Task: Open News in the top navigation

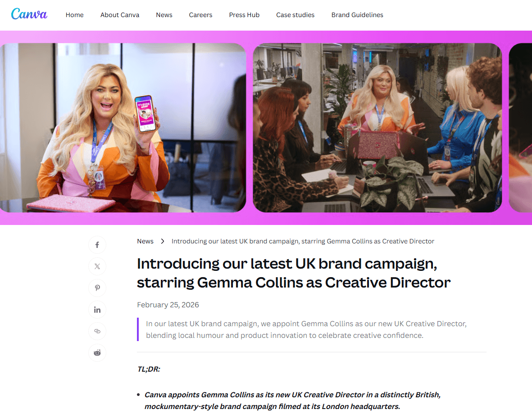Action: tap(164, 15)
